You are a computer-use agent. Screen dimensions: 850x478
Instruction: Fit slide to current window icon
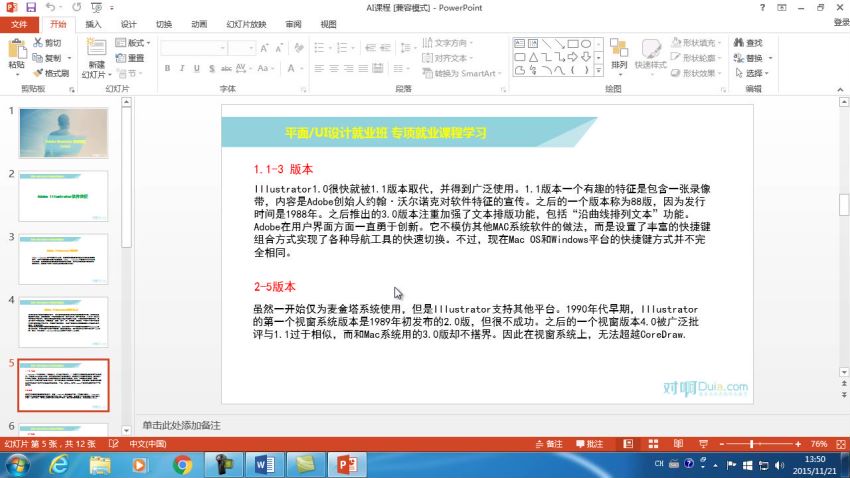point(841,444)
